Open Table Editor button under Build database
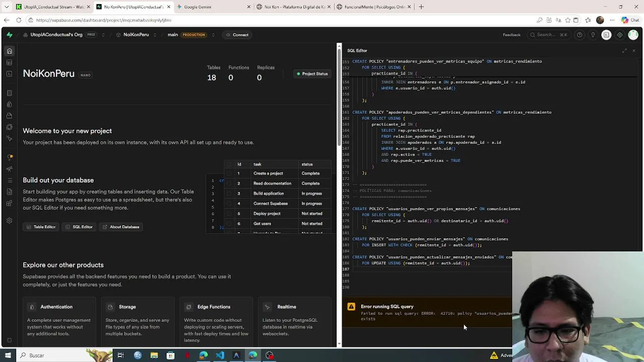 pyautogui.click(x=41, y=227)
